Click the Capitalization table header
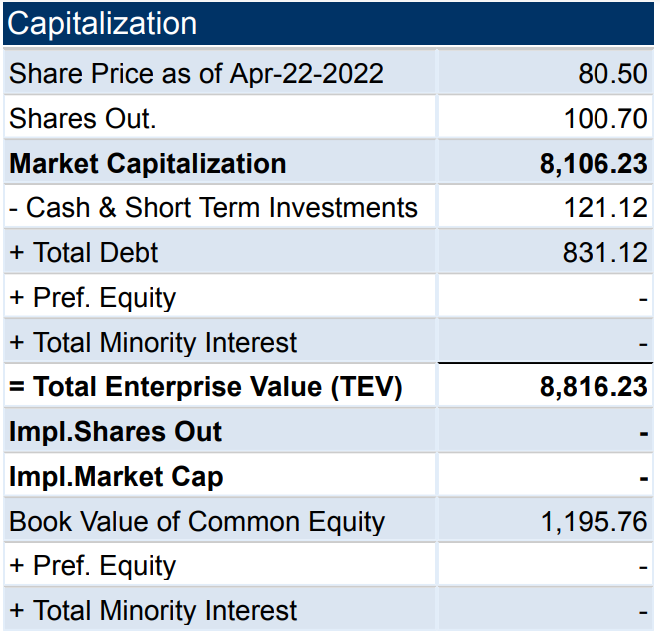This screenshot has width=660, height=640. pos(102,24)
